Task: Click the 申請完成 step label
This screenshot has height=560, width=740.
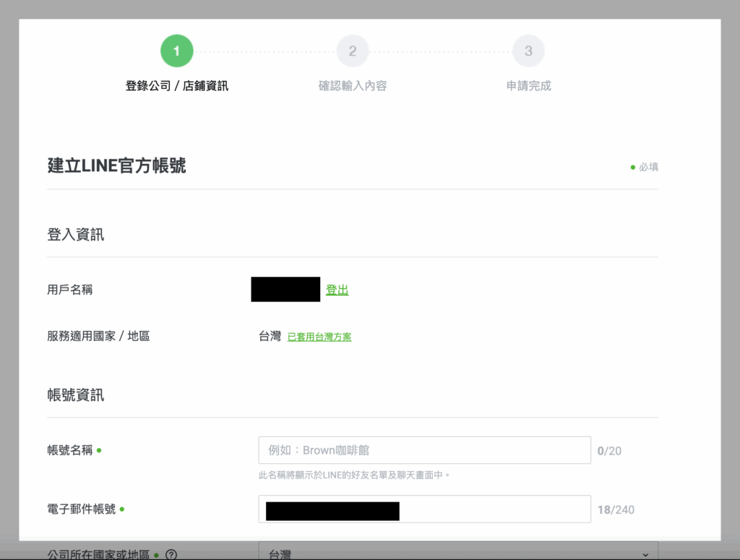Action: 528,86
